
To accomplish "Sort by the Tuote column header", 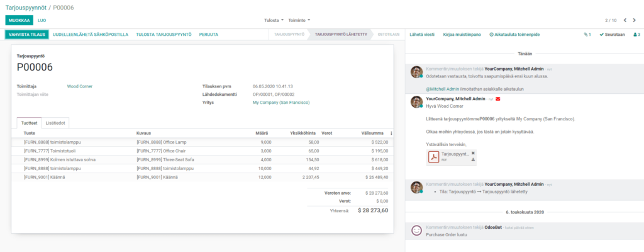I will (x=29, y=133).
